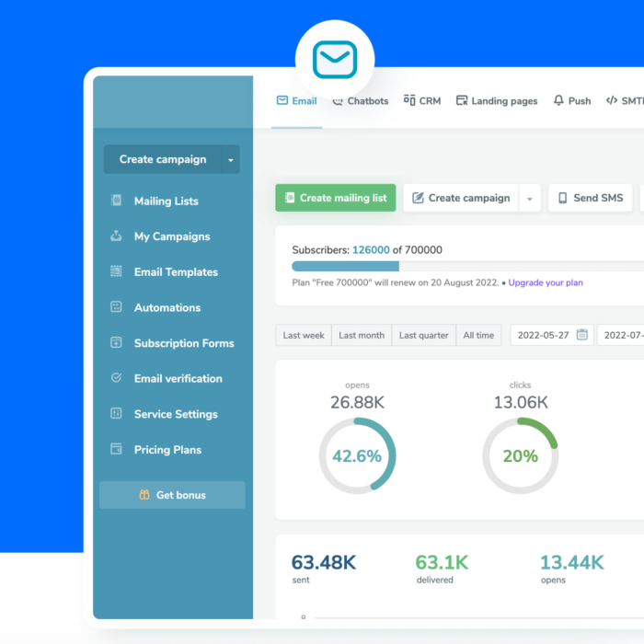Click the CRM board icon
Viewport: 644px width, 644px height.
(409, 100)
